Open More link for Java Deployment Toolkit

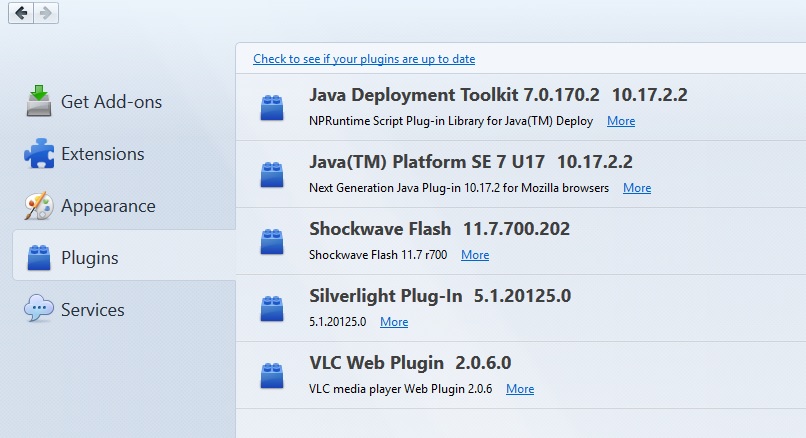pos(621,121)
